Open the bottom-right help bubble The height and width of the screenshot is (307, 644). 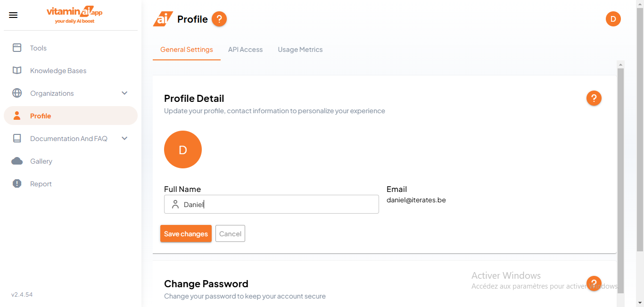594,283
